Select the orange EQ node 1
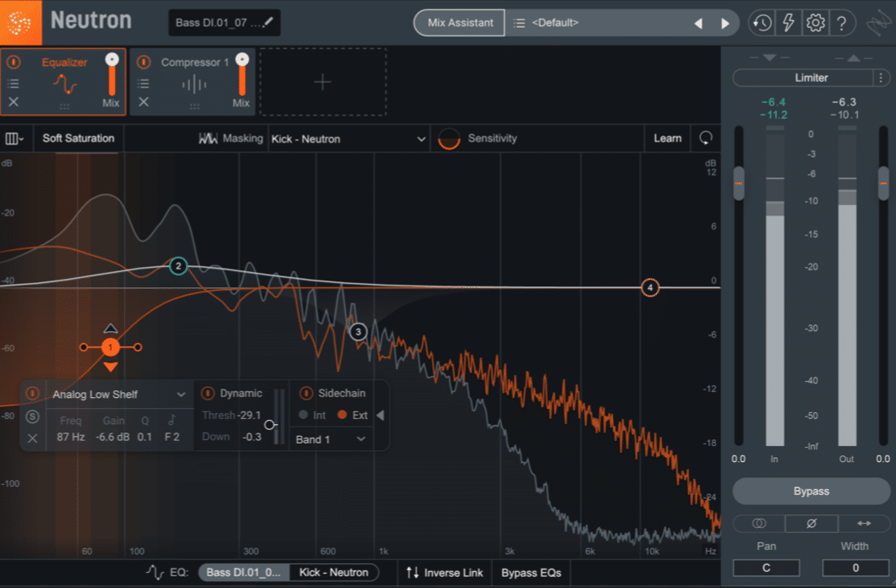Screen dimensions: 896x588 [x=110, y=347]
